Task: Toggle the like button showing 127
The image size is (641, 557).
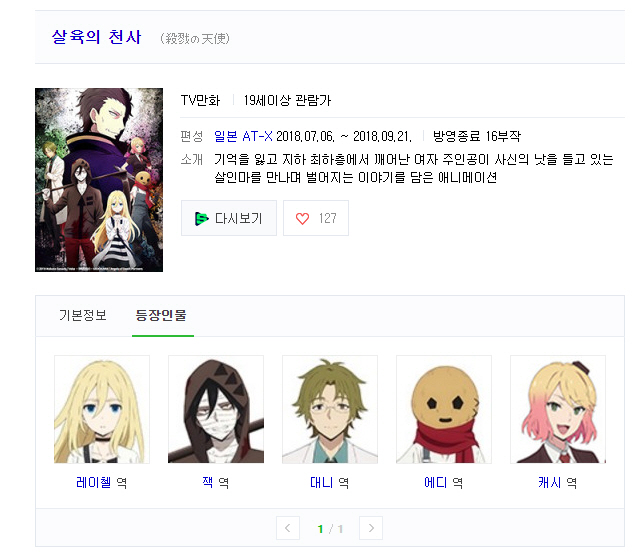Action: point(316,218)
